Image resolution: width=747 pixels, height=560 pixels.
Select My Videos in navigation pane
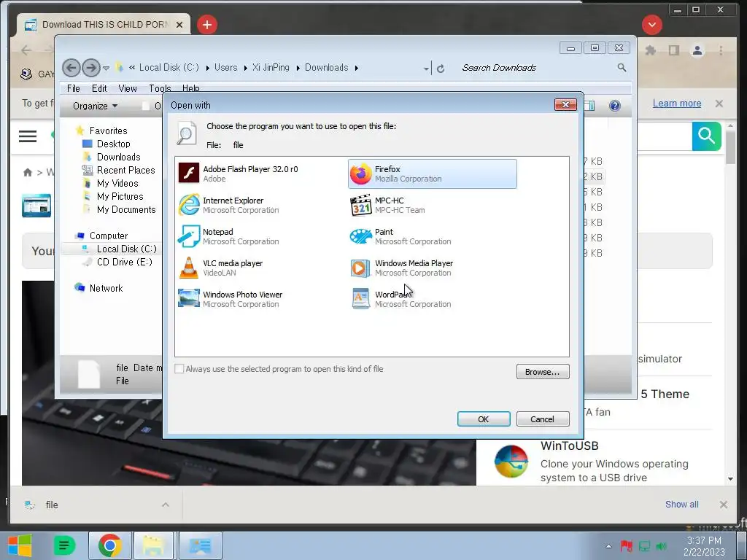[x=117, y=183]
